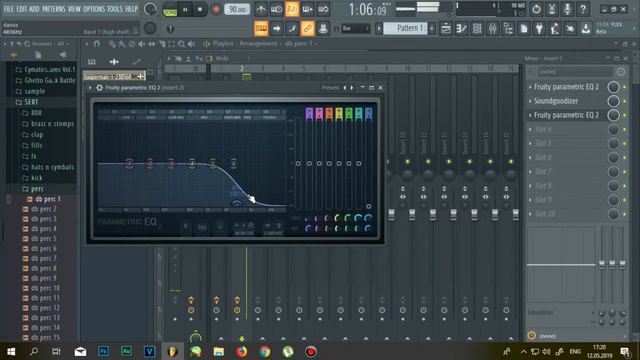The width and height of the screenshot is (640, 360).
Task: Open the FILE menu
Action: tap(8, 9)
